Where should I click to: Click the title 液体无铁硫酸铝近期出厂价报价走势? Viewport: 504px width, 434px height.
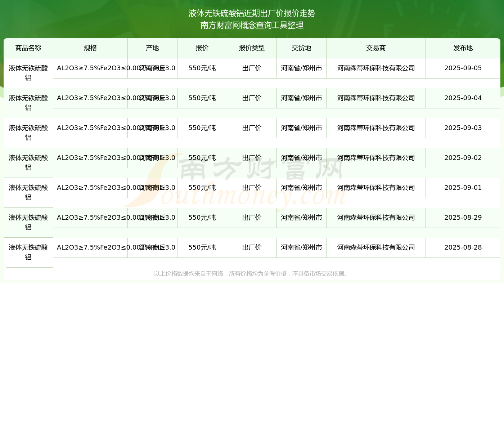coord(252,13)
